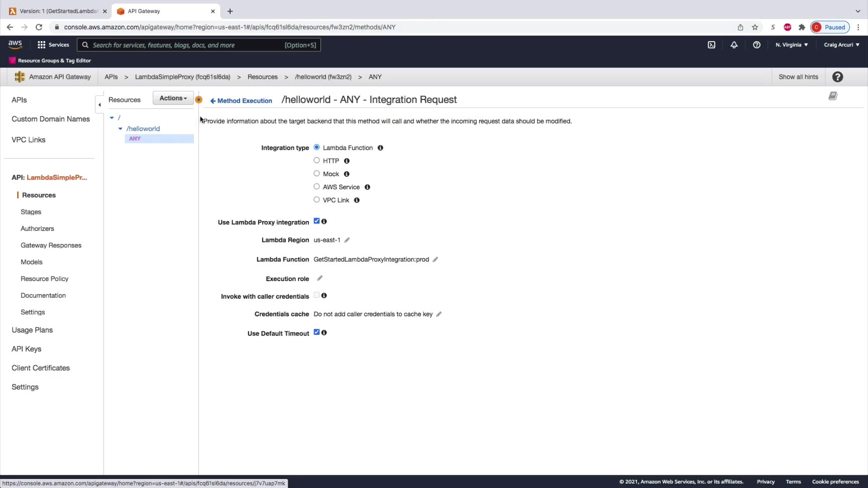Bookmark this page with the star icon
This screenshot has height=488, width=868.
755,27
